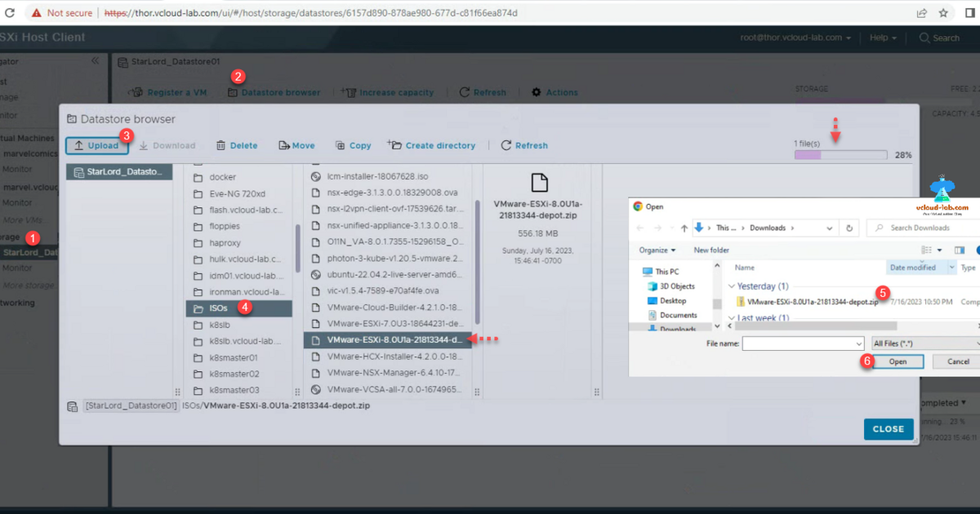Collapse the Yesterday (1) group
The image size is (980, 514).
pos(732,286)
